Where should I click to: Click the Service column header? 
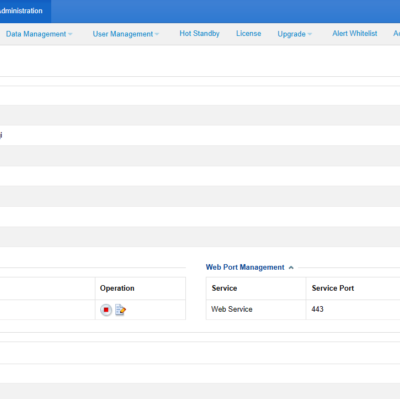256,288
